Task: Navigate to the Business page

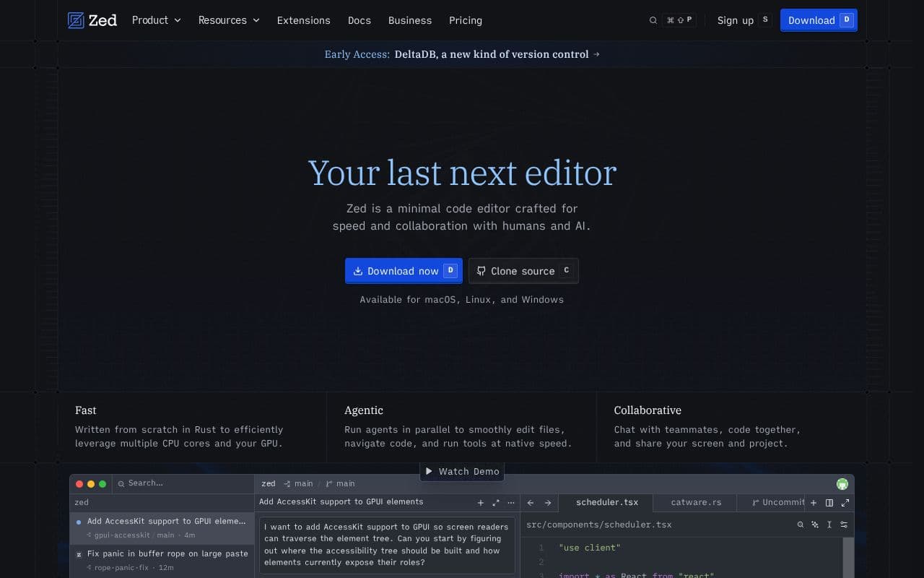Action: tap(410, 20)
